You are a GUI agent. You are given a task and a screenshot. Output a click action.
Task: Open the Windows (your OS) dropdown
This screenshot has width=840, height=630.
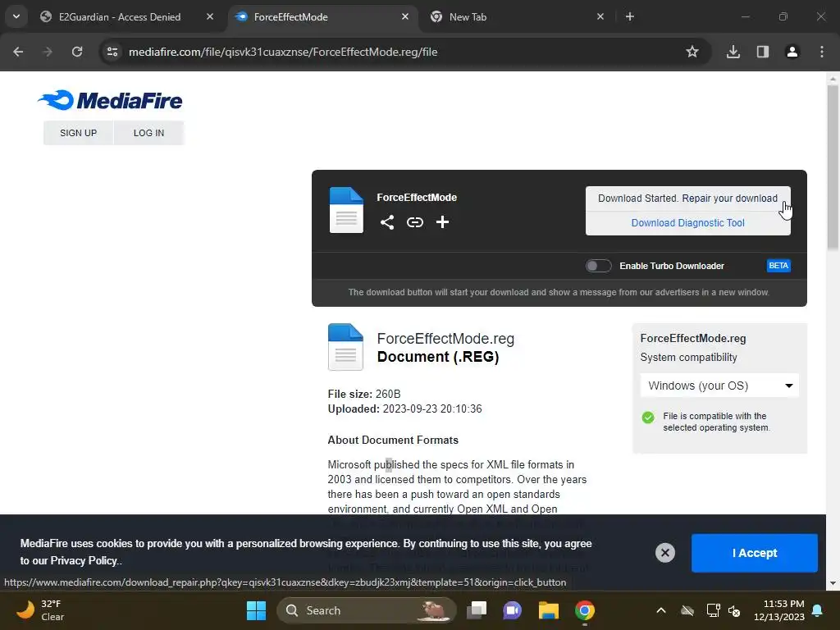[x=719, y=386]
